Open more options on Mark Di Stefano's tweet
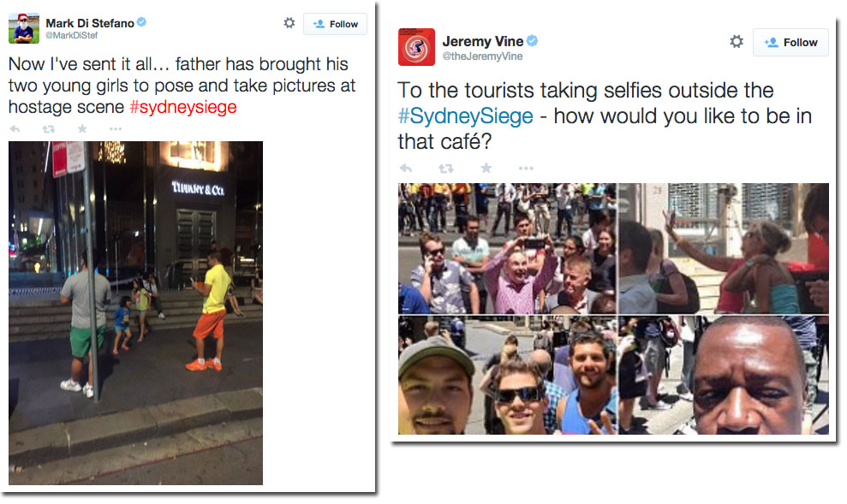Screen dimensions: 847x504 click(116, 129)
